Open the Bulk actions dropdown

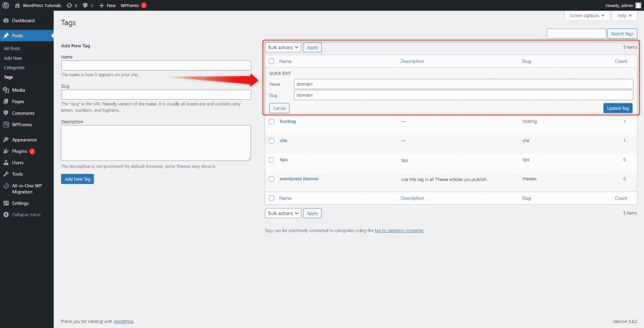coord(282,47)
